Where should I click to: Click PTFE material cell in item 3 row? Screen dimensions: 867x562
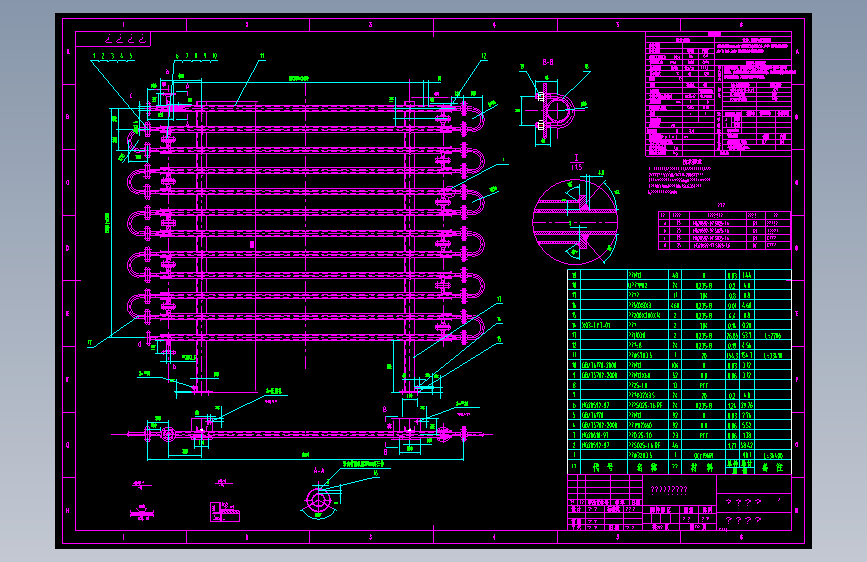(x=703, y=435)
